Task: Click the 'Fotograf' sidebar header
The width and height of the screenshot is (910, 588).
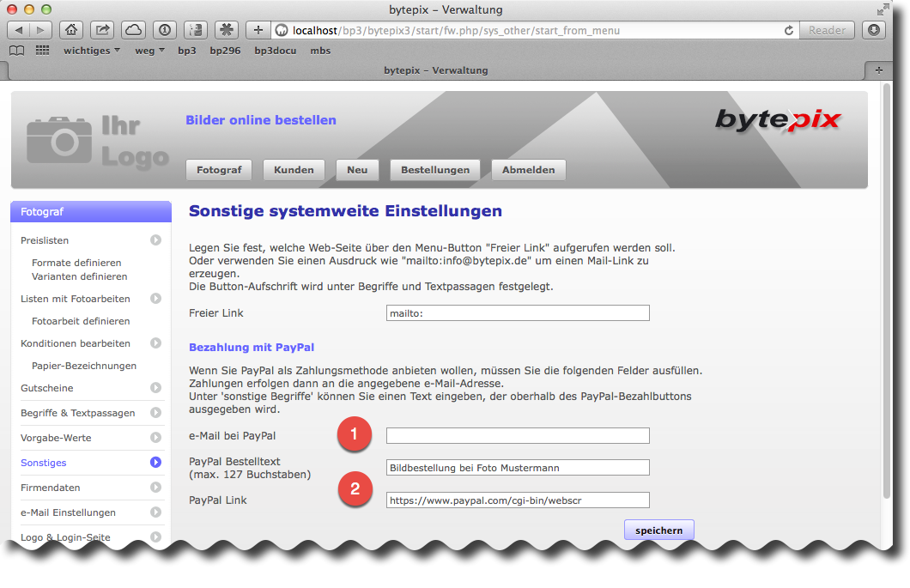Action: tap(91, 212)
